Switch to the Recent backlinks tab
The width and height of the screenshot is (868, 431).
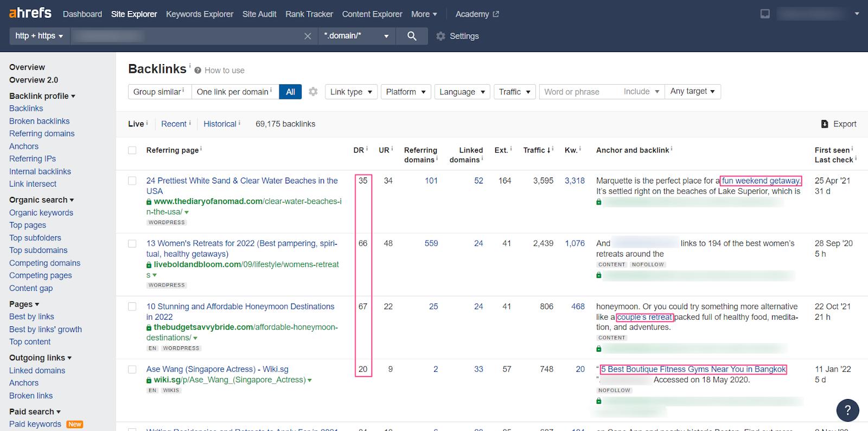click(174, 124)
